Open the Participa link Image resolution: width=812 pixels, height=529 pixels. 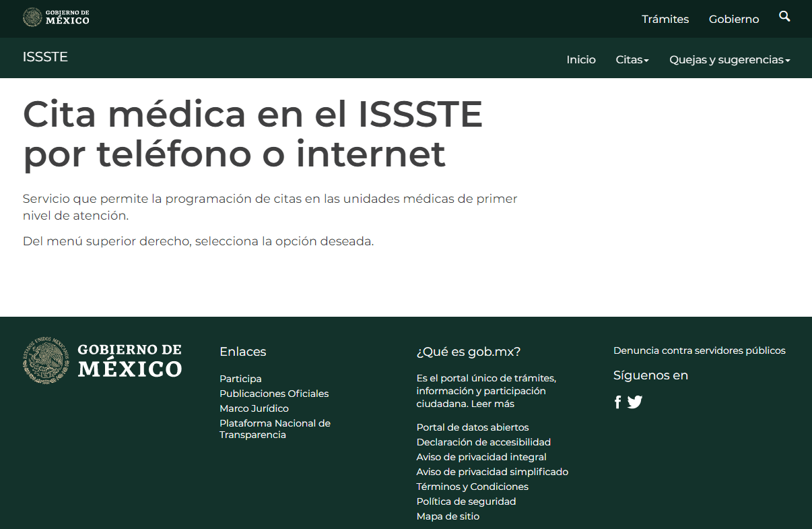[240, 379]
